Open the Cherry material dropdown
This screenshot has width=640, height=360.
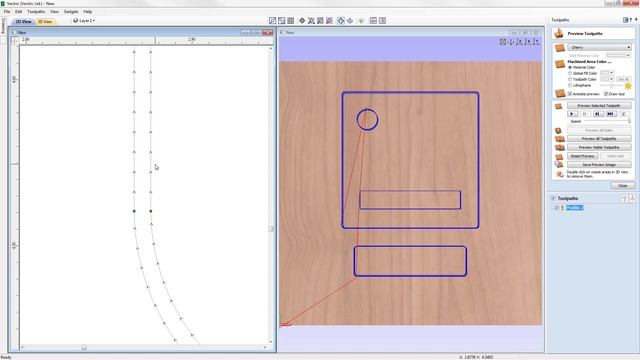click(599, 47)
